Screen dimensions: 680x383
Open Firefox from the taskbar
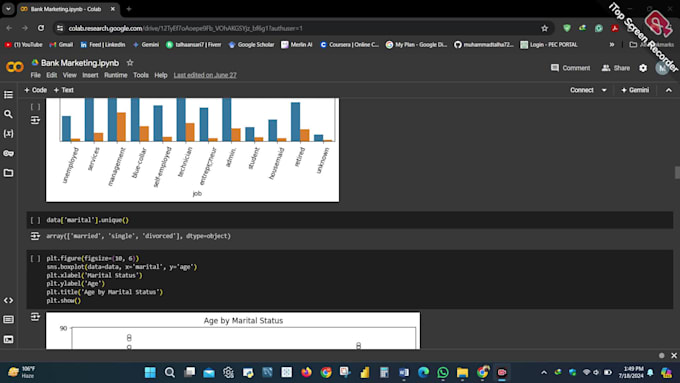(306, 373)
